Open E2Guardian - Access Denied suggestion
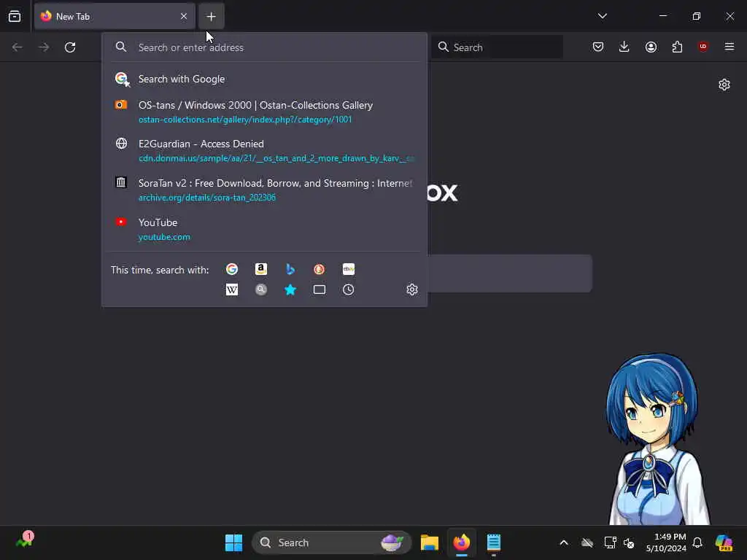 (264, 151)
